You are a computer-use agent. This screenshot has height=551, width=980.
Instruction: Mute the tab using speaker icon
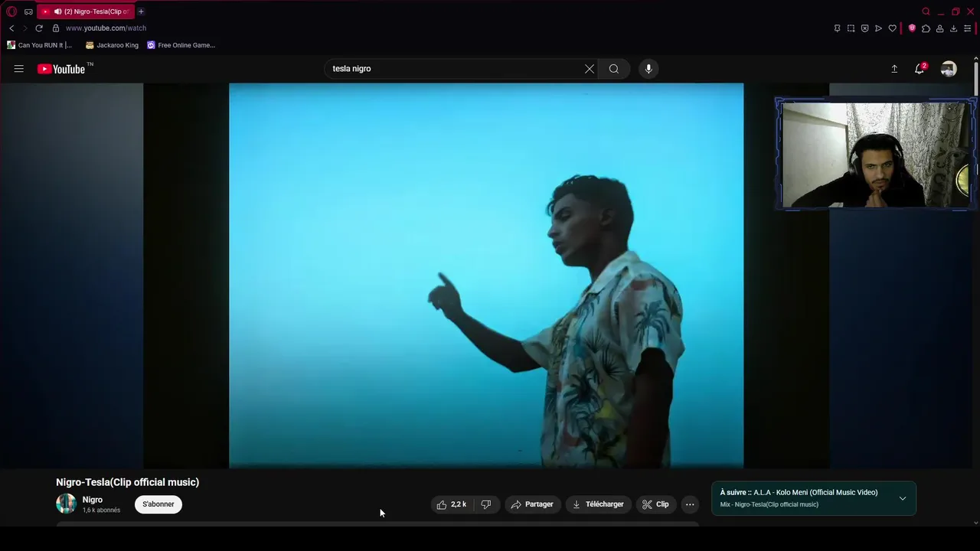[x=57, y=11]
